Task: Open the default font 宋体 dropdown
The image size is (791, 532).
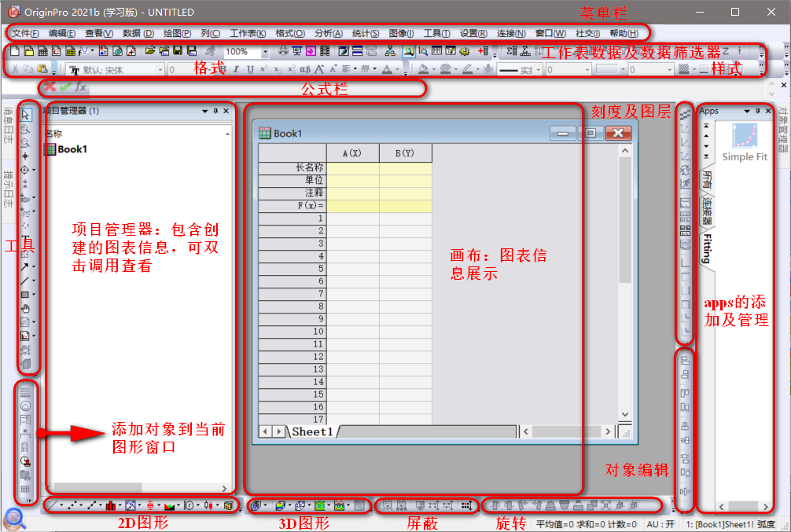Action: pos(160,70)
